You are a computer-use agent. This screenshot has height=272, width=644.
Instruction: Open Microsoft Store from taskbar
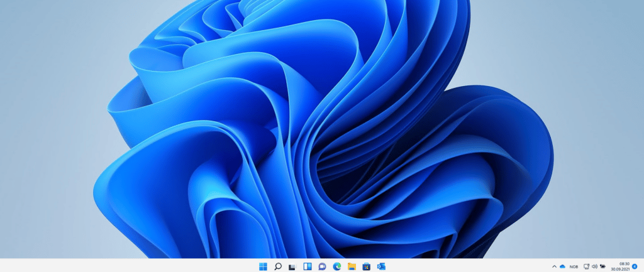tap(367, 267)
